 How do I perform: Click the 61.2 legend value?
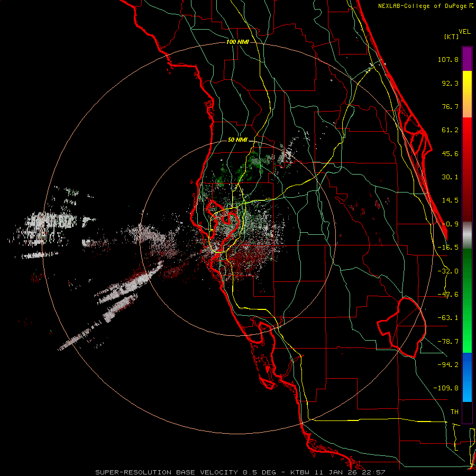(x=450, y=130)
